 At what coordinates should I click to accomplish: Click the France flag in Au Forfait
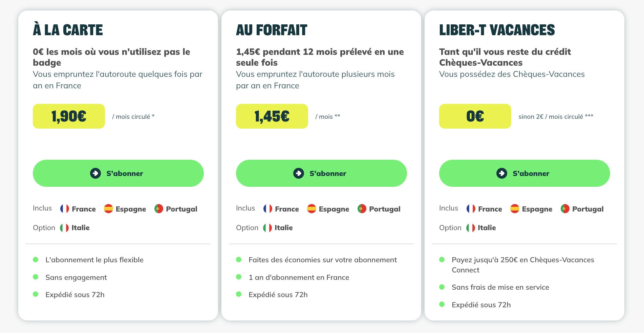point(268,209)
